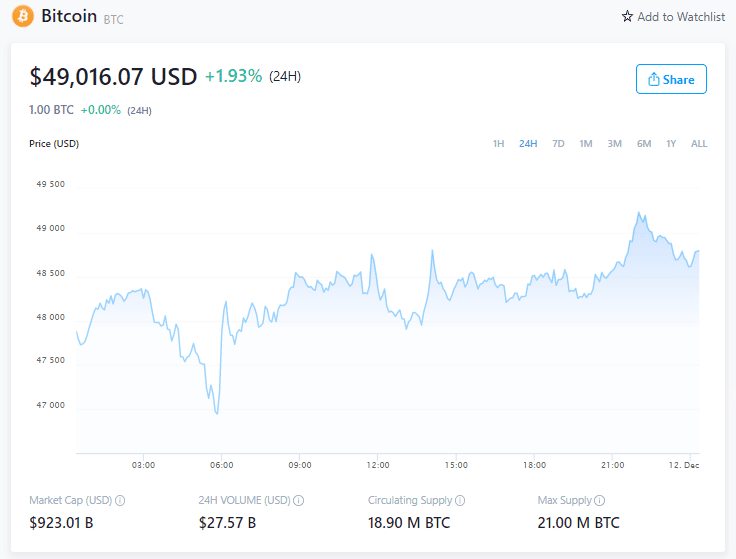Click the 49 000 axis label
736x559 pixels.
(x=51, y=228)
